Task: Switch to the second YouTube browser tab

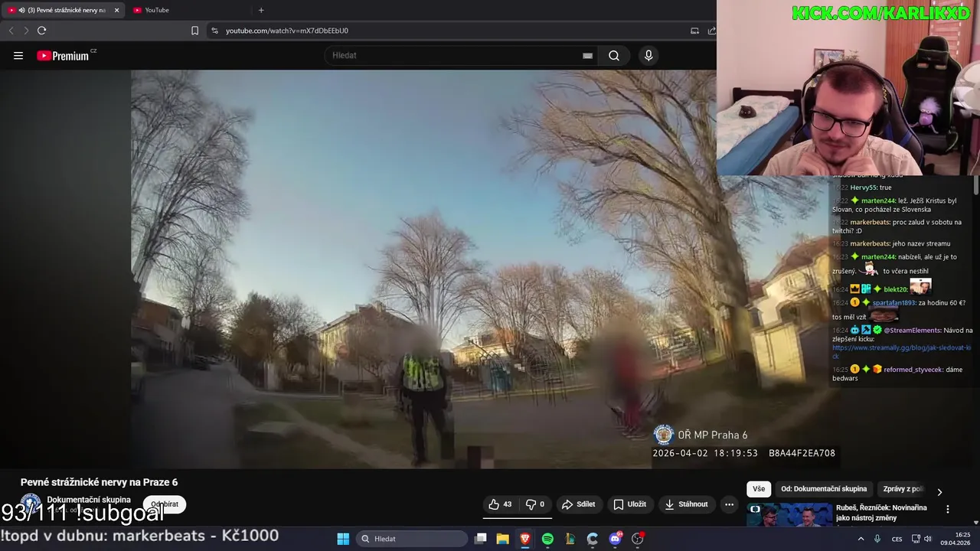Action: tap(188, 10)
